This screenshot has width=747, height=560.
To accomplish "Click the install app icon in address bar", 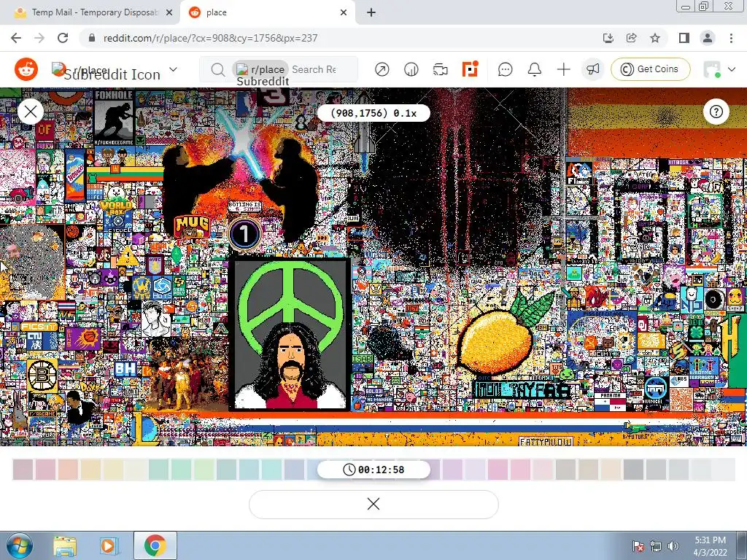I will coord(608,38).
